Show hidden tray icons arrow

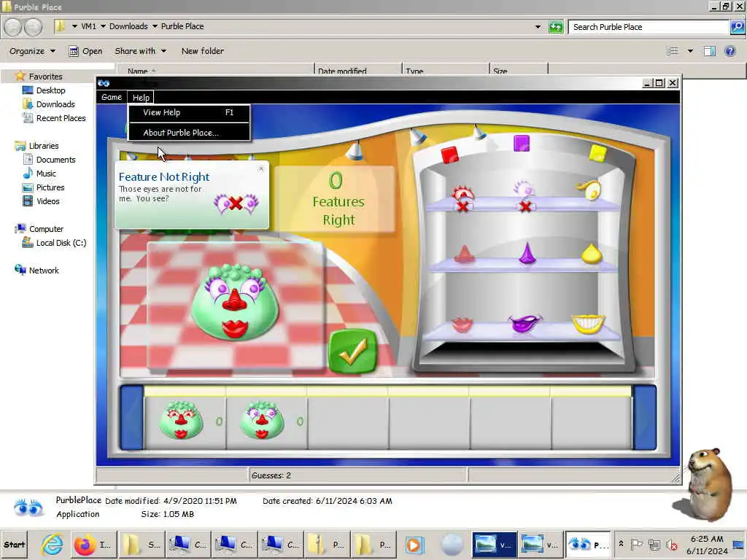pyautogui.click(x=622, y=543)
